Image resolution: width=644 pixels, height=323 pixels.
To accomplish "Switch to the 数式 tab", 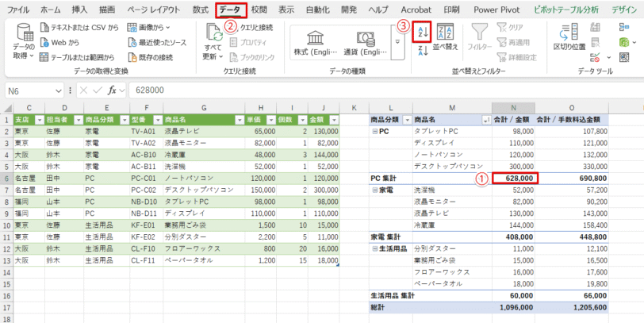I will click(201, 10).
